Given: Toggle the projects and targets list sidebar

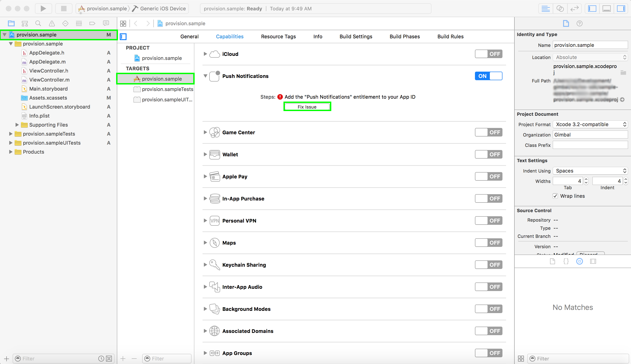Looking at the screenshot, I should 123,37.
